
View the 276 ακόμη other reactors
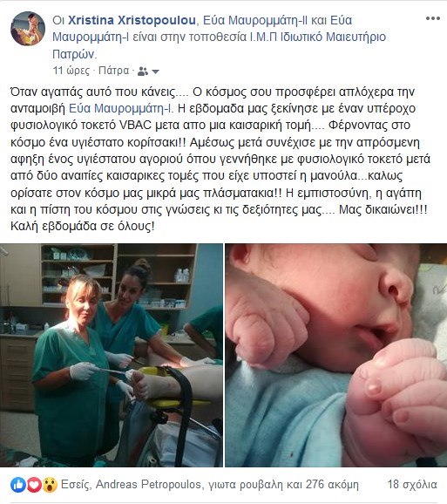tap(332, 485)
